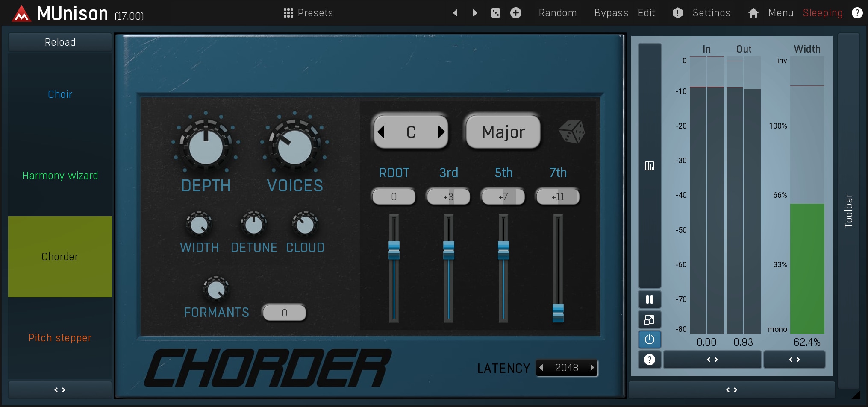
Task: Increase the latency value from 2048
Action: coord(592,368)
